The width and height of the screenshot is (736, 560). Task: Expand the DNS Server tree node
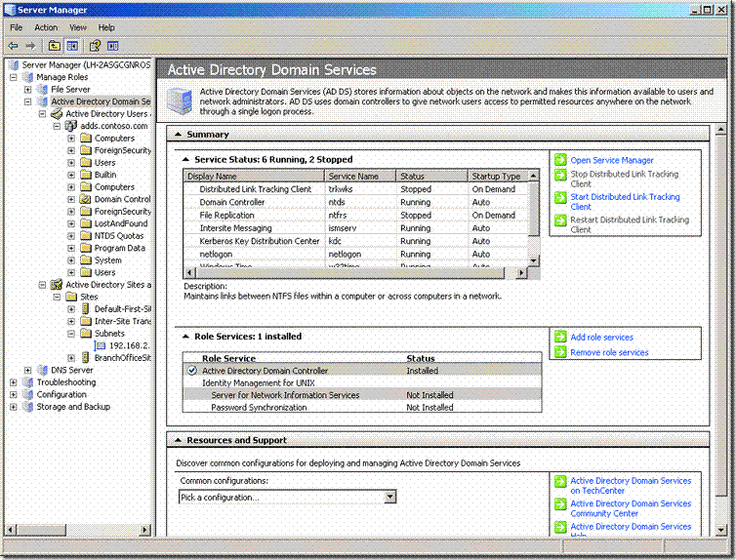(28, 370)
